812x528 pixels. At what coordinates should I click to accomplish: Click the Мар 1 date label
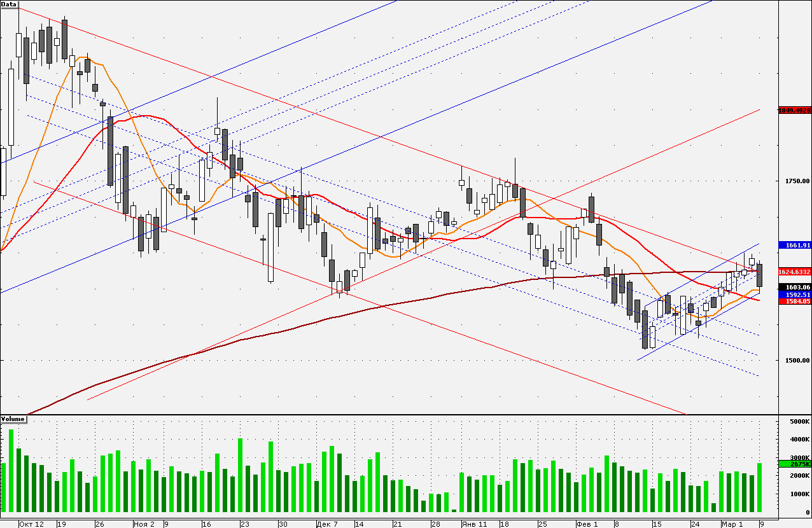point(732,524)
